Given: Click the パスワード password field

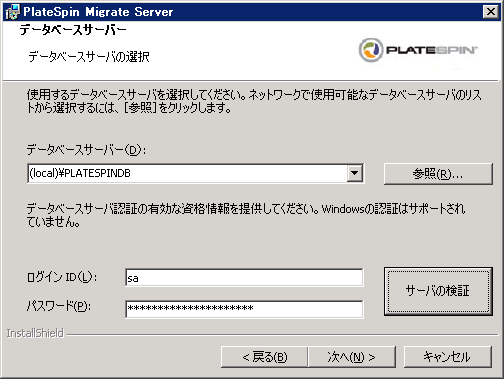Looking at the screenshot, I should (244, 309).
